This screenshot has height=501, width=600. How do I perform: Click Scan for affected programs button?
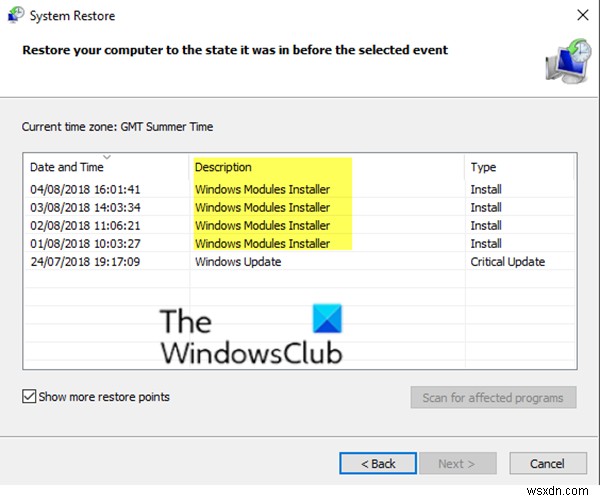(x=493, y=397)
